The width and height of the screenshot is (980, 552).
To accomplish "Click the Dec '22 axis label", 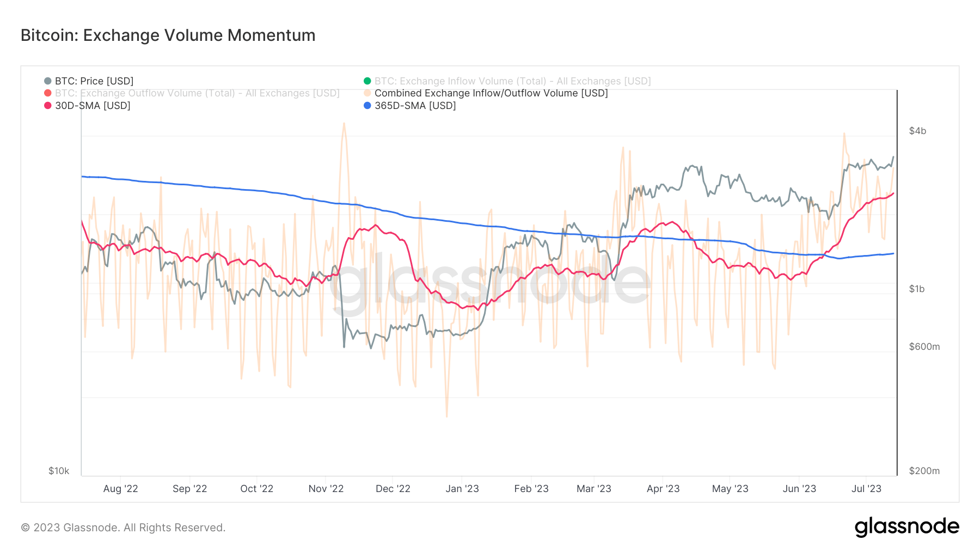I will [x=393, y=489].
